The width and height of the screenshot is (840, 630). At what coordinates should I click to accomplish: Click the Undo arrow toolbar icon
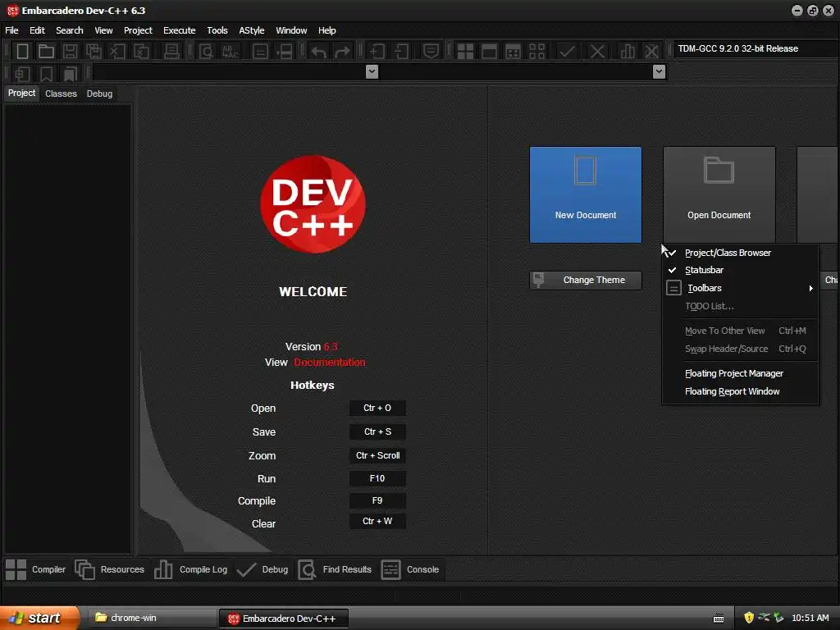click(319, 52)
